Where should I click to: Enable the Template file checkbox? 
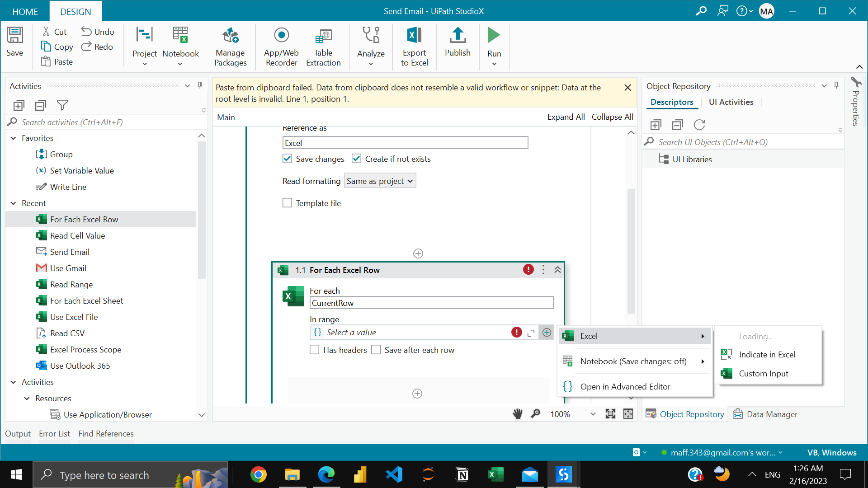[287, 203]
